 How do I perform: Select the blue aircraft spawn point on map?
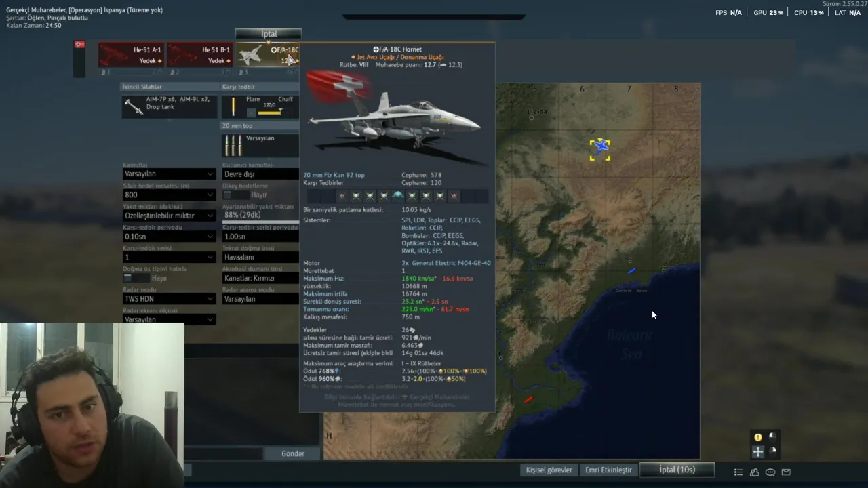tap(600, 149)
